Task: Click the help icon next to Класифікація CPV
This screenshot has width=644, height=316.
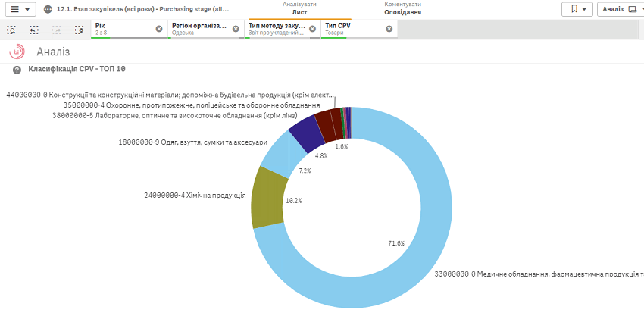Action: click(17, 70)
